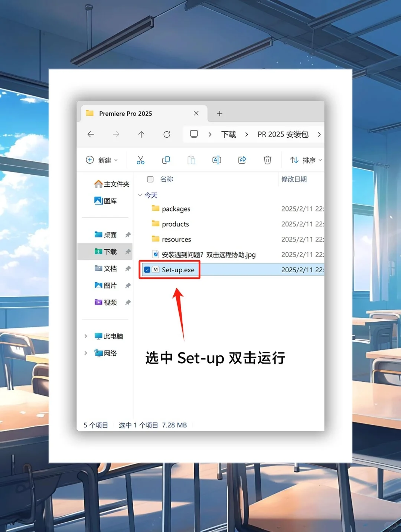Viewport: 401px width, 532px height.
Task: Refresh the current folder view
Action: 167,134
